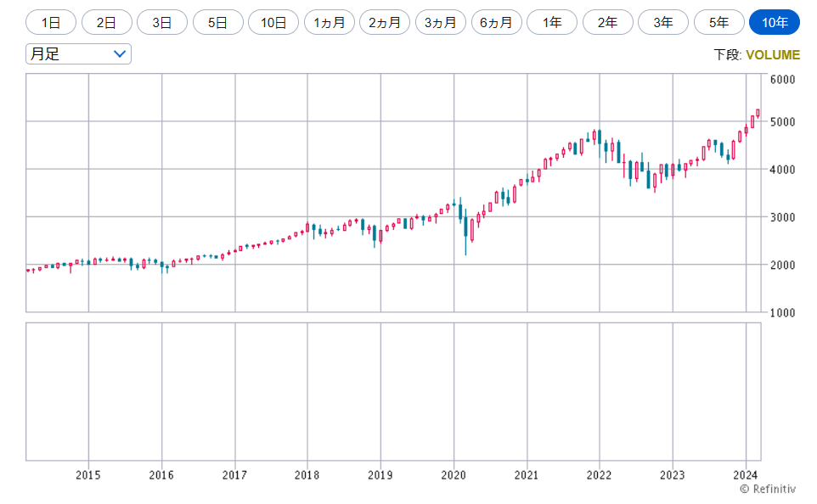The height and width of the screenshot is (504, 817).
Task: Switch to the 2ヵ月 period
Action: (x=385, y=22)
